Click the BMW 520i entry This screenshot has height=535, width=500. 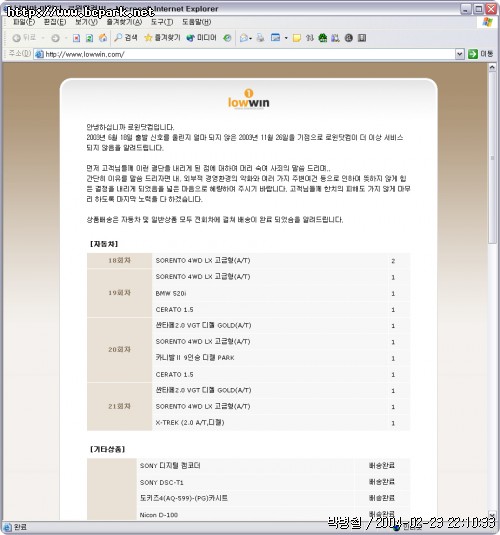(x=171, y=293)
